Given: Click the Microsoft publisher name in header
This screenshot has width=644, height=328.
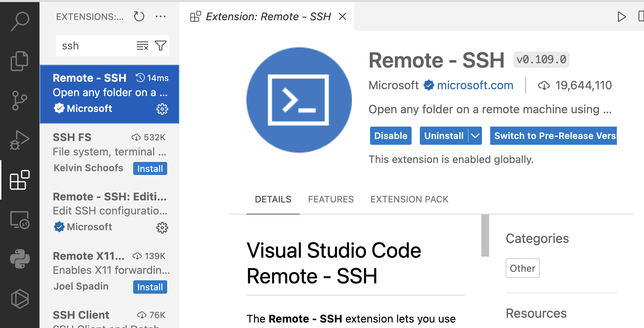Looking at the screenshot, I should tap(393, 85).
